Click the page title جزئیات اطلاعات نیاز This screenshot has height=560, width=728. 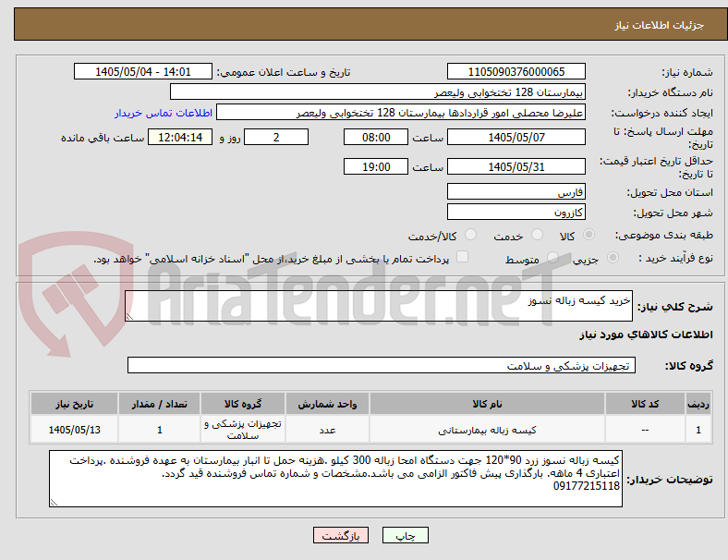click(659, 25)
